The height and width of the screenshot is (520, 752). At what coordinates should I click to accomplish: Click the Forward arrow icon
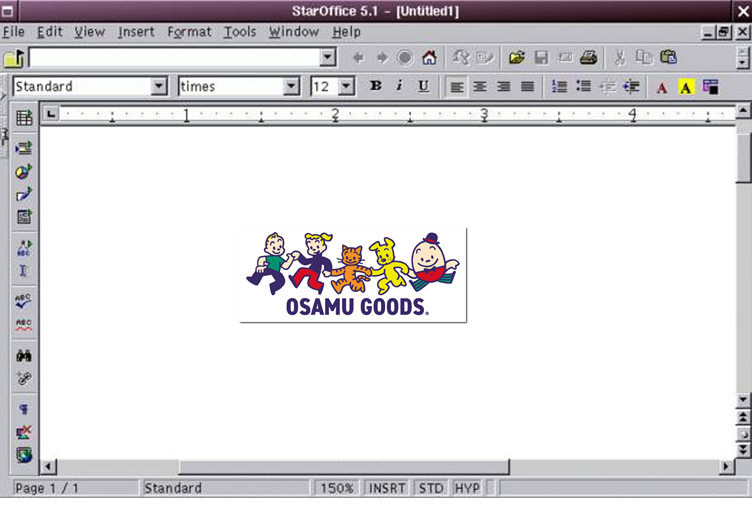coord(382,58)
